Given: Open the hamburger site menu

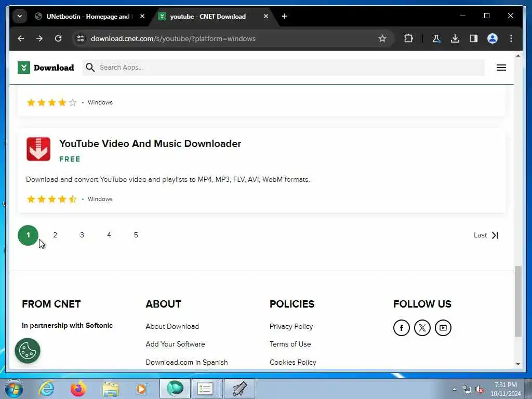Looking at the screenshot, I should (501, 68).
